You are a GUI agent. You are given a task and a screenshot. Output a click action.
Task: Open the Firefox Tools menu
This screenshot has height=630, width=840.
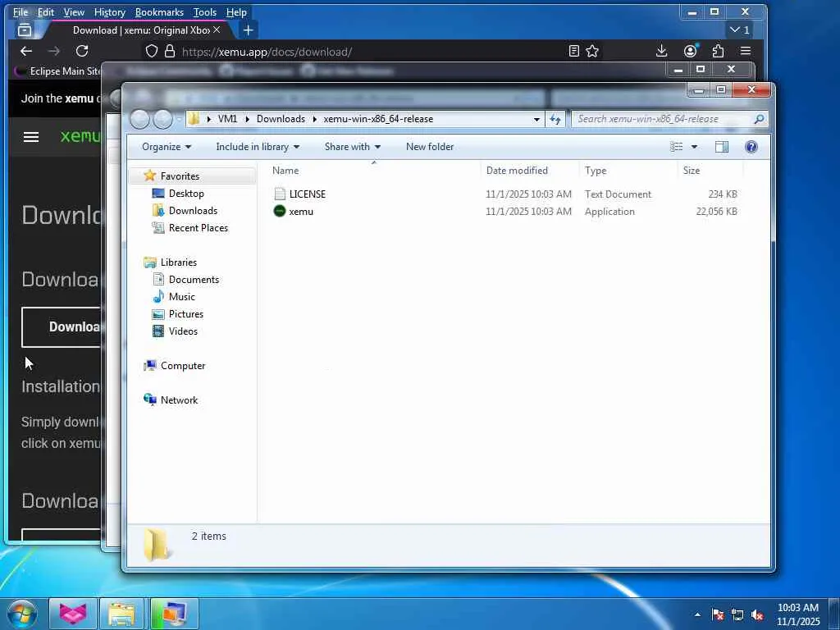point(204,11)
